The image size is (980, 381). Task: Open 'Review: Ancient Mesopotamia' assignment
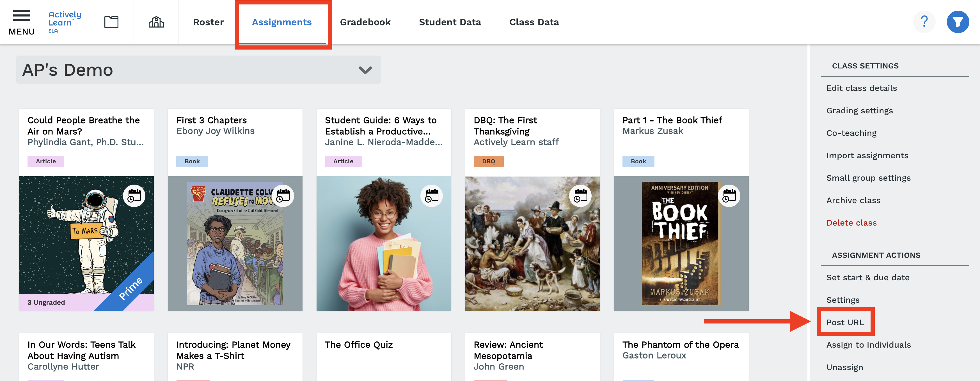pyautogui.click(x=508, y=350)
